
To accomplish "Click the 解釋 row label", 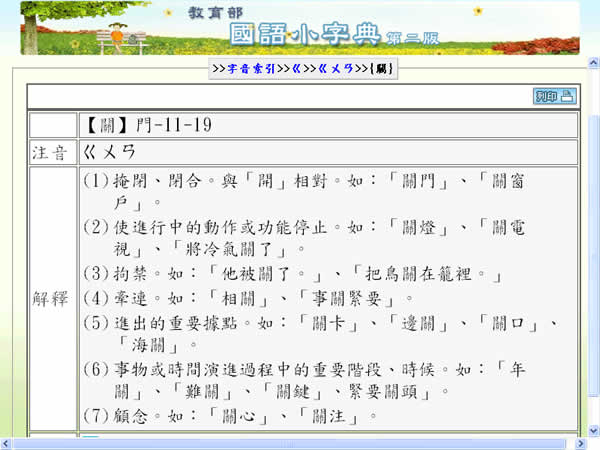I will point(50,299).
